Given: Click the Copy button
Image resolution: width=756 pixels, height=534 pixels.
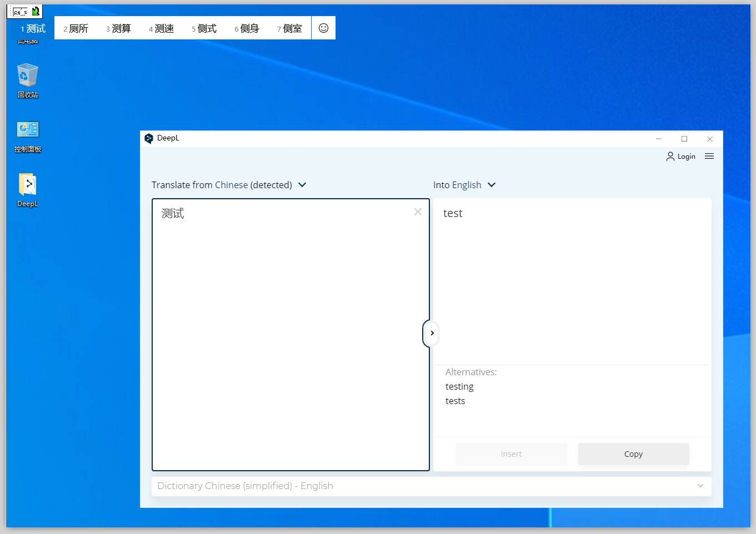Looking at the screenshot, I should point(633,454).
